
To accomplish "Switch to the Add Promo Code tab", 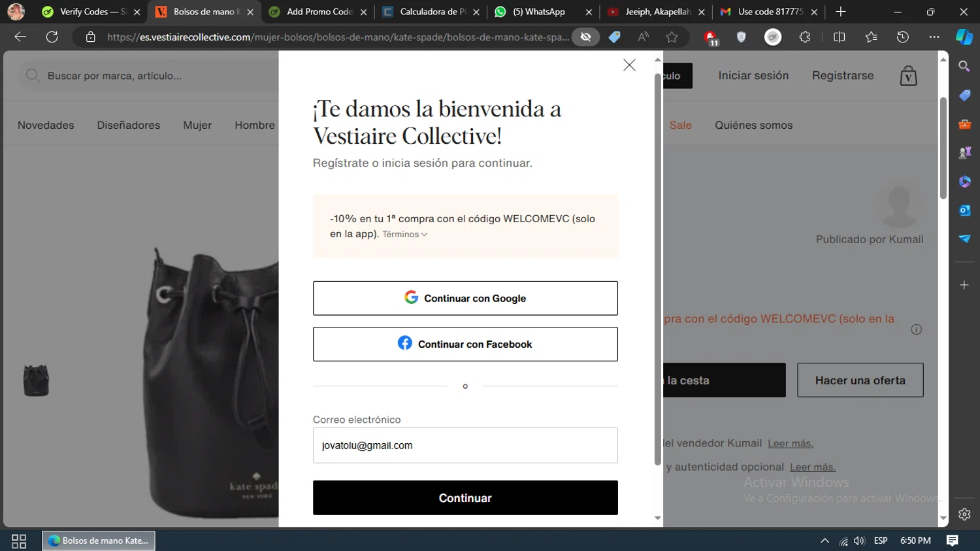I will [318, 12].
